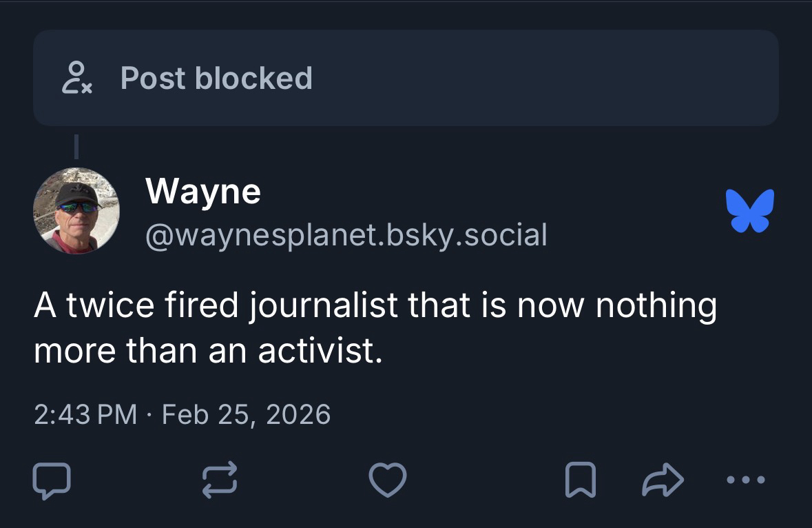
Task: Like the post with the heart icon
Action: 388,480
